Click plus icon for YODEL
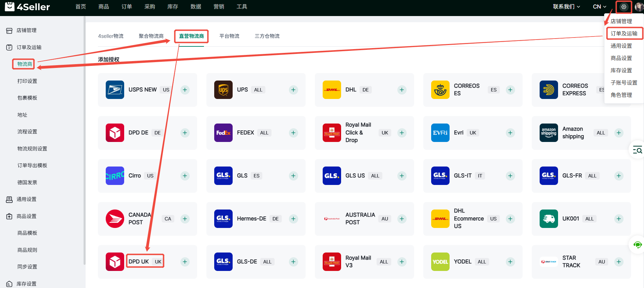 (510, 262)
